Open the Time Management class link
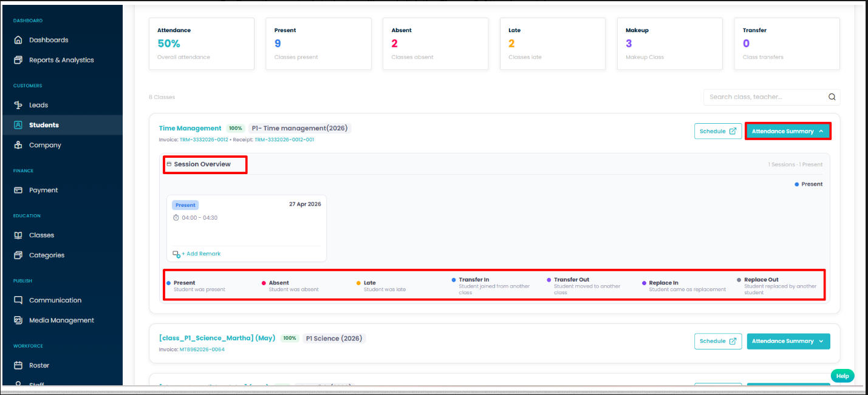868x395 pixels. click(x=190, y=128)
